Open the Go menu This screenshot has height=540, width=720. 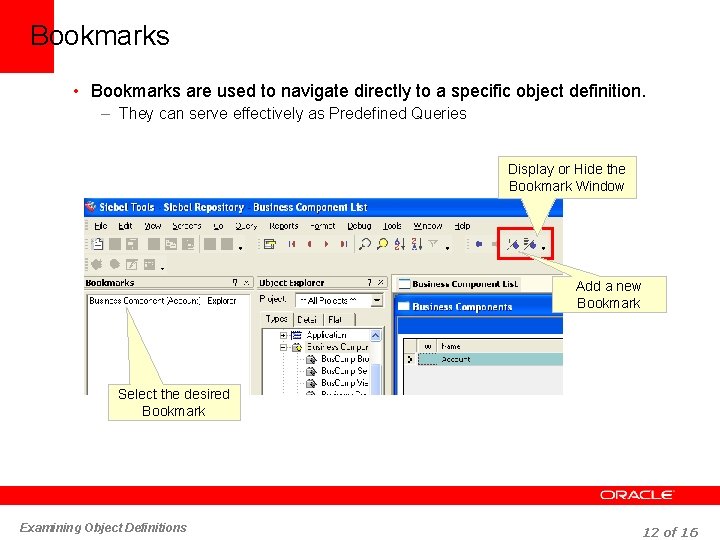[x=218, y=226]
